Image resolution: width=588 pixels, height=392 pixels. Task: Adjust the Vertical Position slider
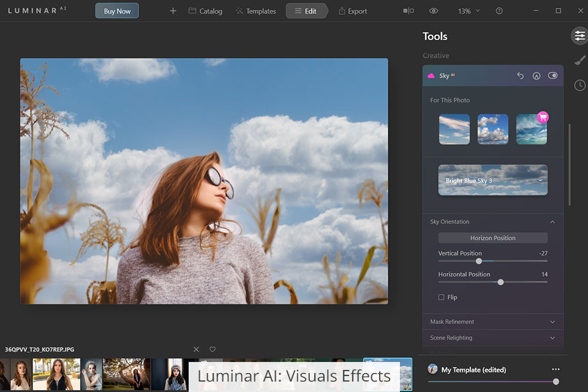[x=479, y=261]
